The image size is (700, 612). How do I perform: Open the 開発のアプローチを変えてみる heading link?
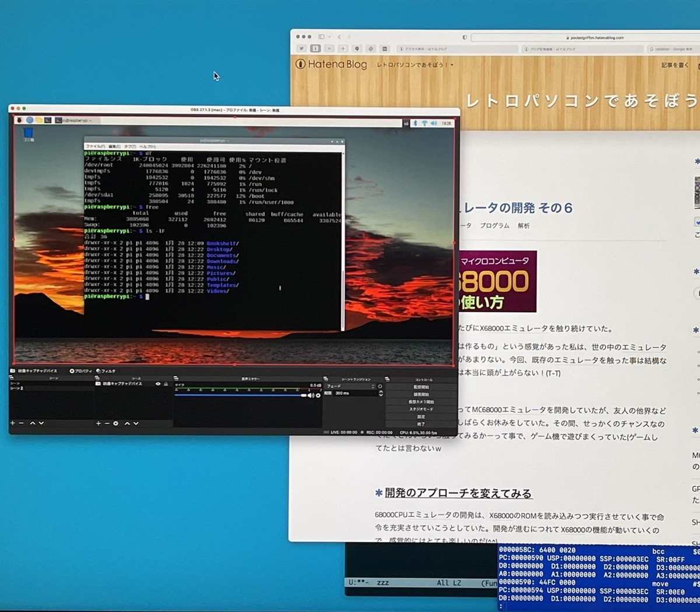point(458,494)
